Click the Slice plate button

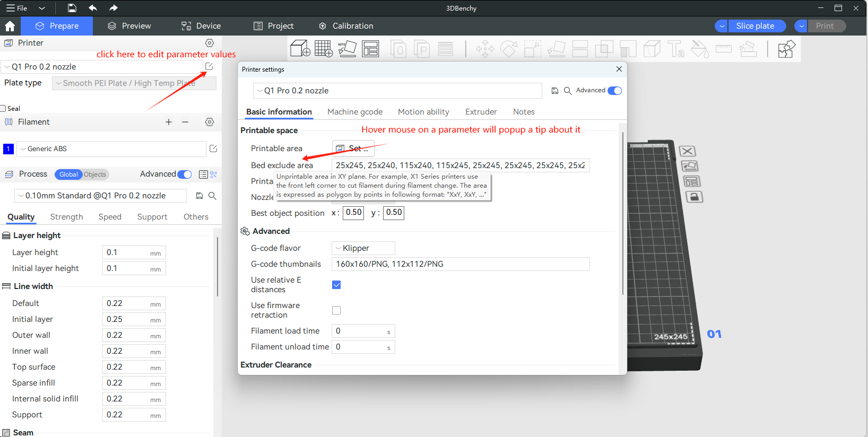point(755,26)
